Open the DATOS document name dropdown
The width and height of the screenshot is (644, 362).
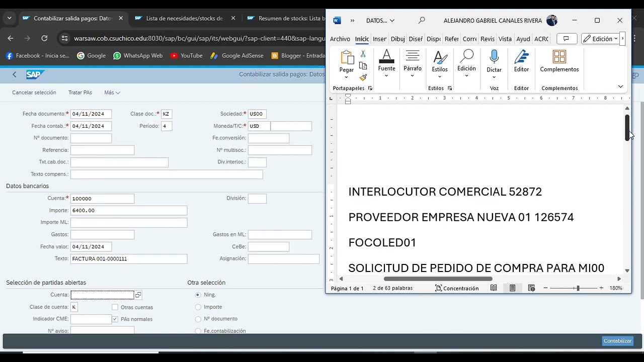[380, 21]
